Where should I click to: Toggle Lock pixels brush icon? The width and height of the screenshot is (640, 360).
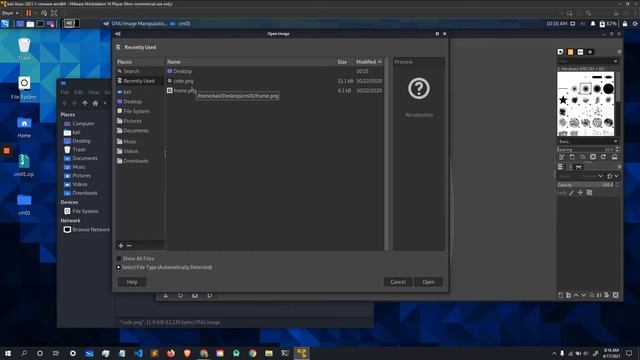click(571, 193)
